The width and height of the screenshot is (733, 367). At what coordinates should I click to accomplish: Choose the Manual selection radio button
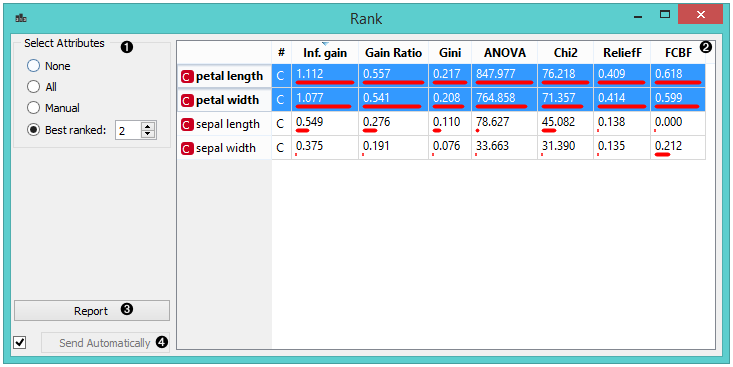coord(33,108)
